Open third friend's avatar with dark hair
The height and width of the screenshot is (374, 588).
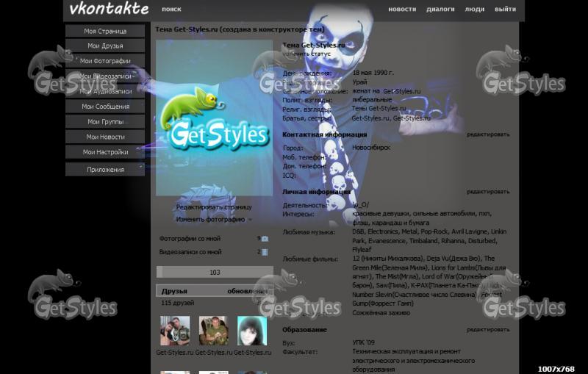[x=251, y=331]
